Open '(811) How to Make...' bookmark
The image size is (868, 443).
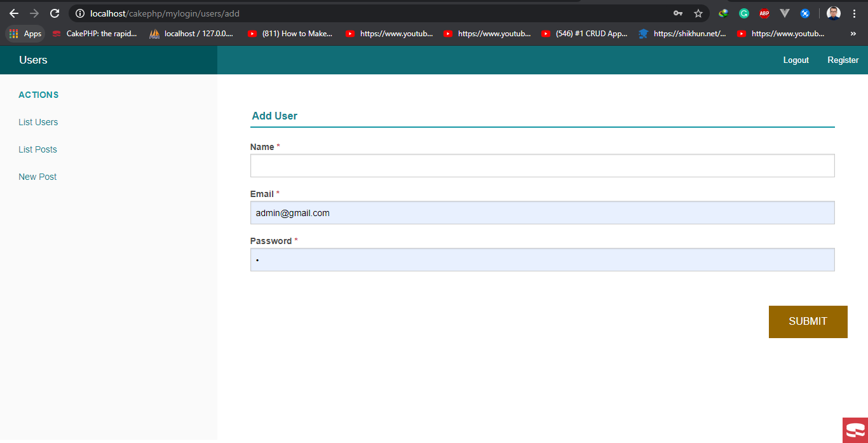point(290,34)
